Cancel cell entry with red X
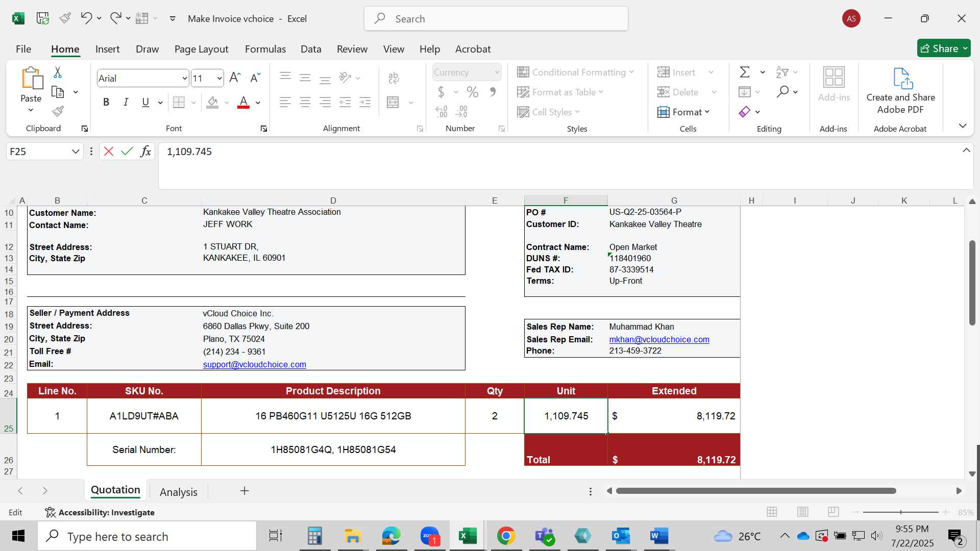 (108, 152)
